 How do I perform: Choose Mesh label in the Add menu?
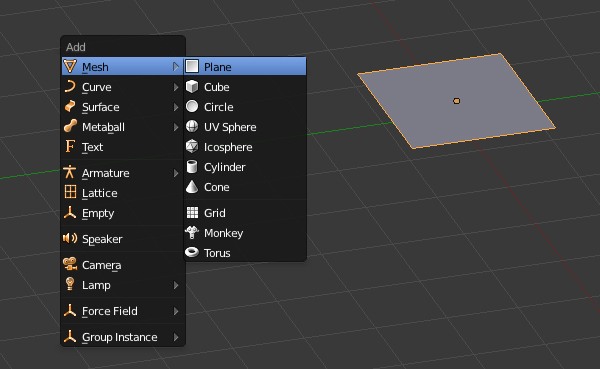click(x=95, y=67)
